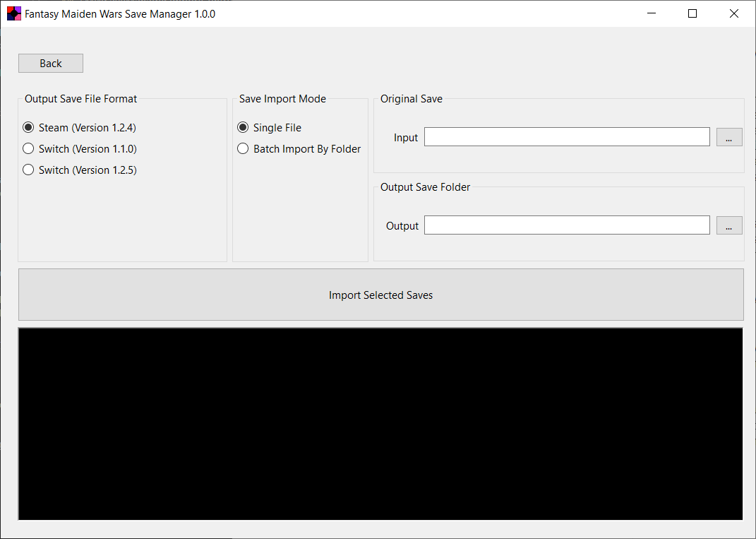Close the Save Manager window
The image size is (756, 539).
point(734,13)
